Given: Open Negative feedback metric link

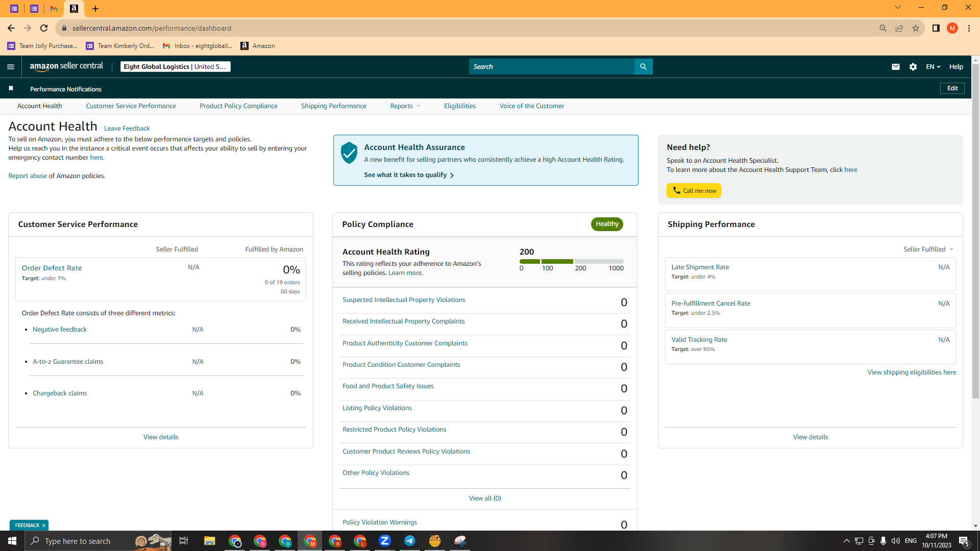Looking at the screenshot, I should [x=60, y=330].
